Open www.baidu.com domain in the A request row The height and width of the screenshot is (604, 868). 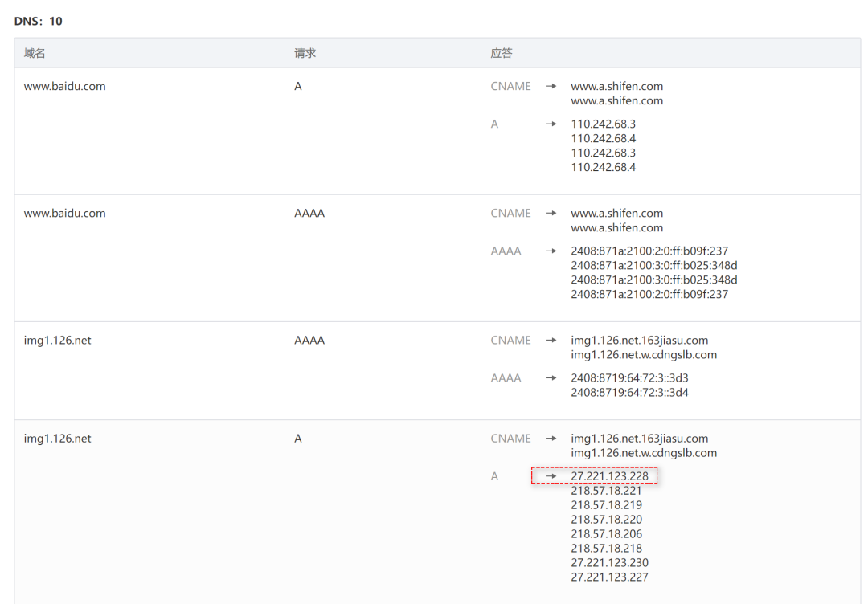coord(64,86)
